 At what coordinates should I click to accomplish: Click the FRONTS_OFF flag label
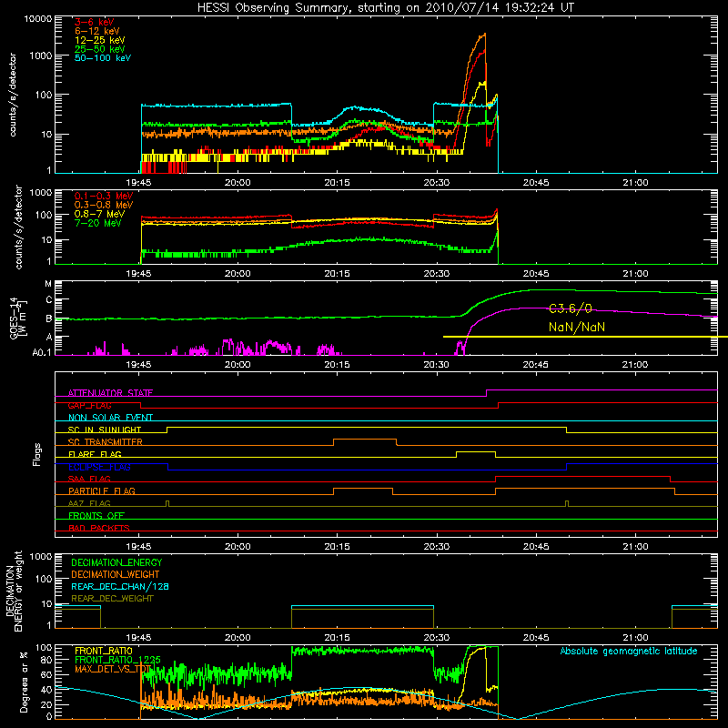click(x=96, y=515)
